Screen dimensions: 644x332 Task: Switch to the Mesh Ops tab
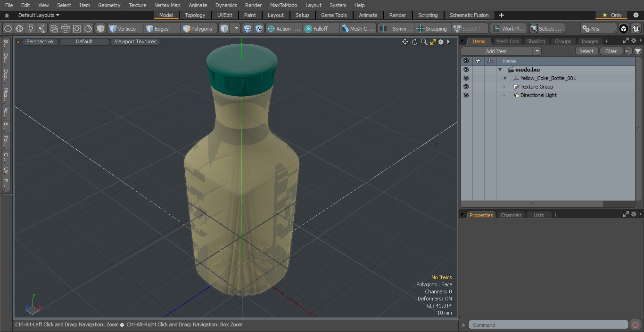coord(507,41)
